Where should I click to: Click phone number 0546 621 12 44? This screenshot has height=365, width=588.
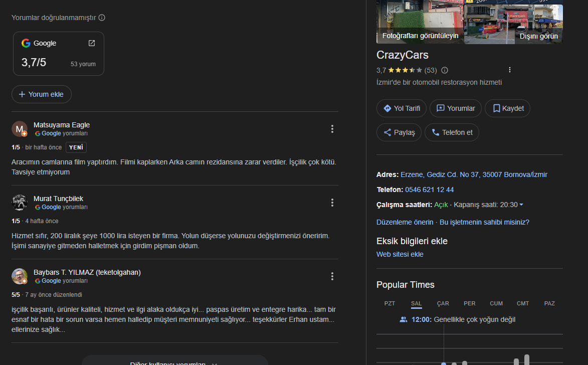point(430,190)
